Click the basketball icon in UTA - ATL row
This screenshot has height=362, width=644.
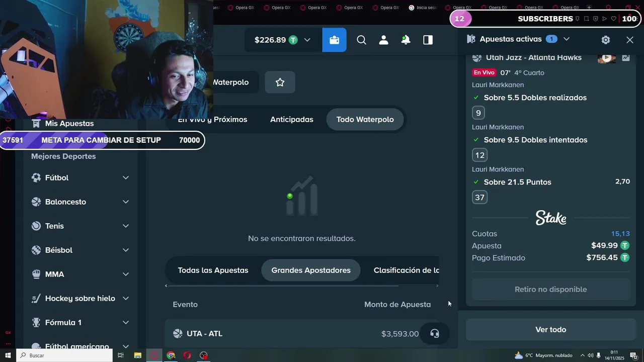click(x=178, y=333)
